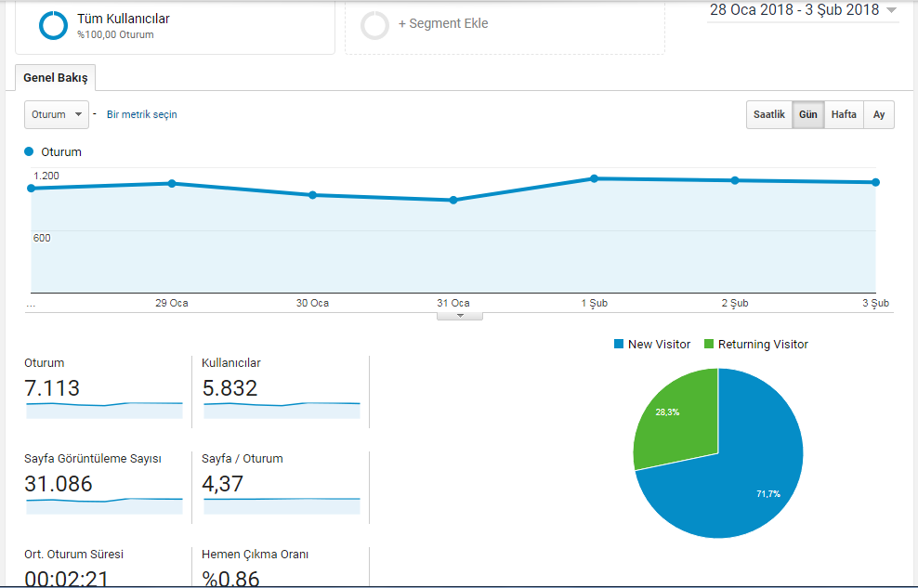
Task: Open the Genel Bakış tab
Action: (x=56, y=78)
